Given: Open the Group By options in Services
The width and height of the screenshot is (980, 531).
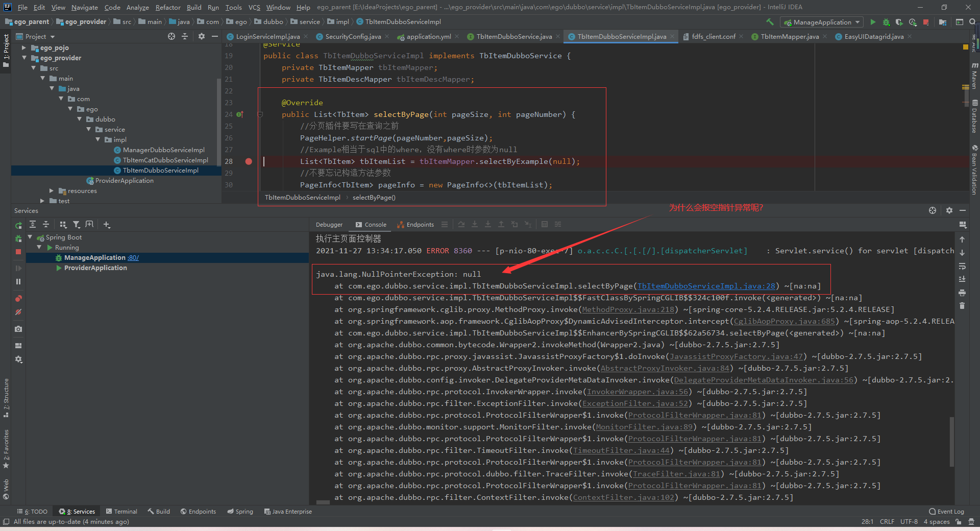Looking at the screenshot, I should click(x=63, y=224).
